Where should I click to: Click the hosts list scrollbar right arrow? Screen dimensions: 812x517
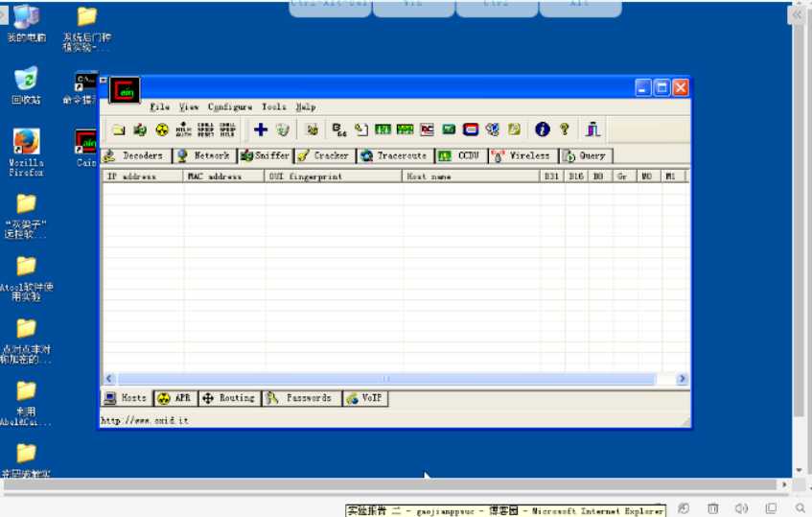(682, 379)
